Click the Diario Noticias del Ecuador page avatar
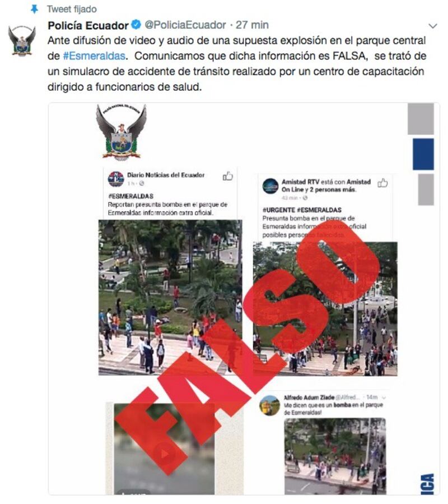The height and width of the screenshot is (504, 448). pyautogui.click(x=116, y=179)
